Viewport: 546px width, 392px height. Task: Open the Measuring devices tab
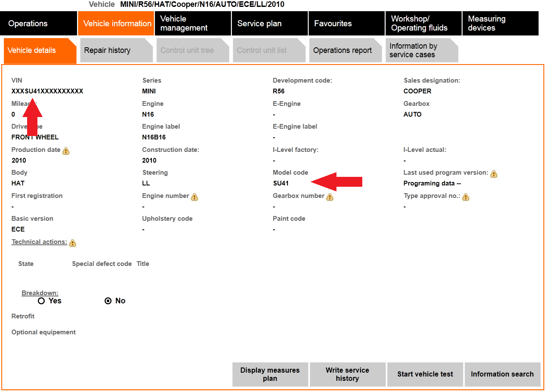point(500,24)
